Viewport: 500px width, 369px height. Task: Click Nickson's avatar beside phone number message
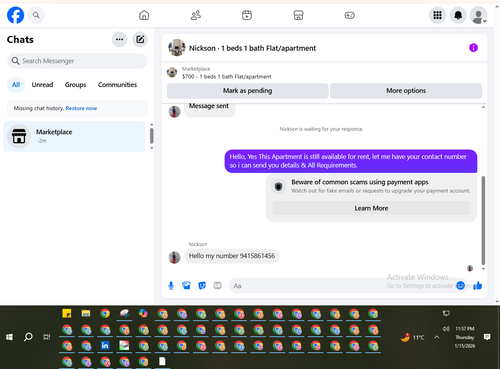tap(174, 257)
